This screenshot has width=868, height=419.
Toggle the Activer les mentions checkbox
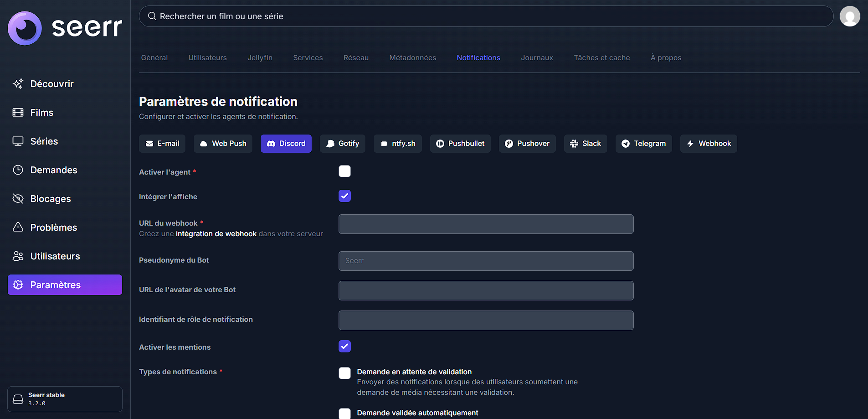tap(344, 347)
